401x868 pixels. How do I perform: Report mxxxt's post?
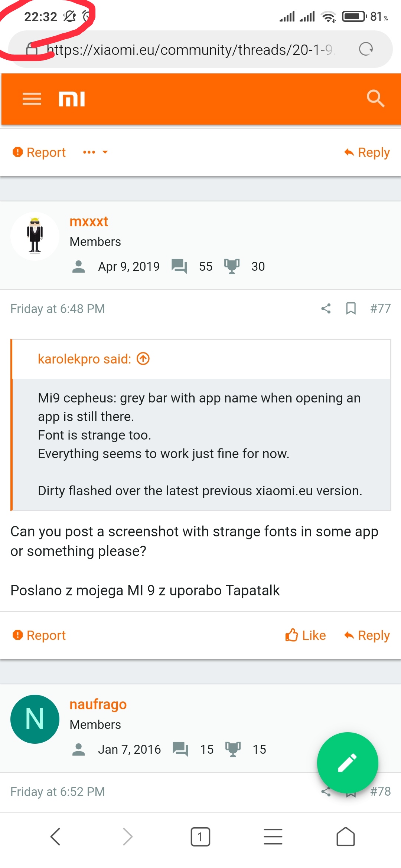coord(39,635)
